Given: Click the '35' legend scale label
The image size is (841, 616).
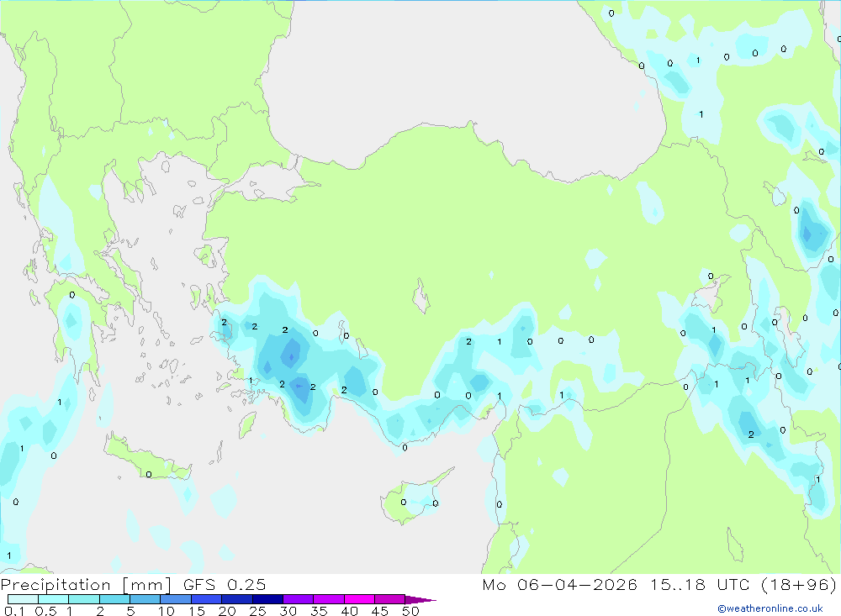Looking at the screenshot, I should coord(319,611).
